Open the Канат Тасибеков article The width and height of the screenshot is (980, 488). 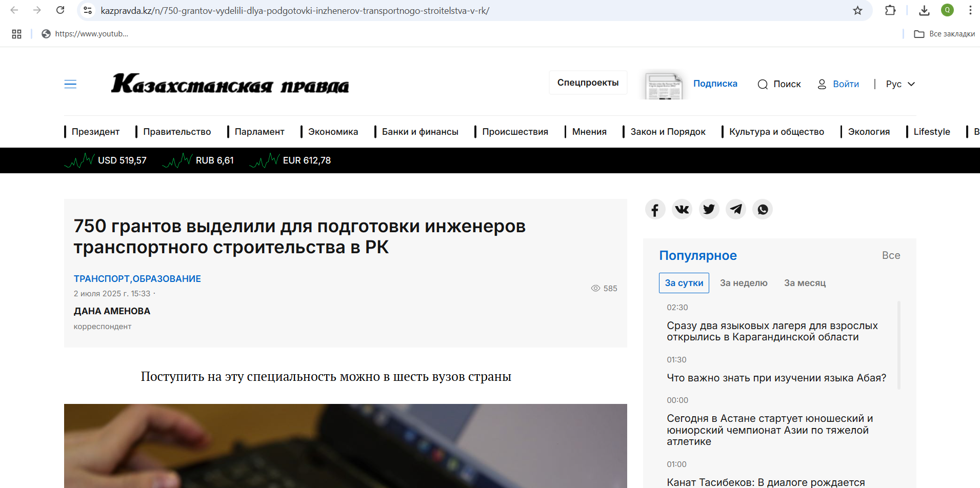click(x=766, y=482)
